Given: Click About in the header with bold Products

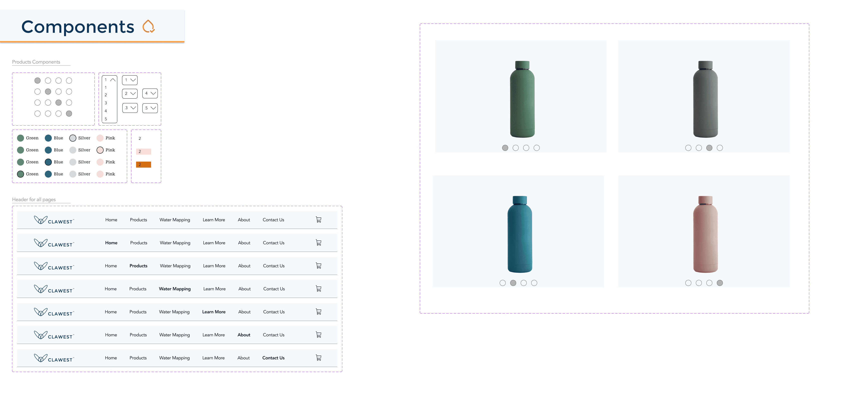Looking at the screenshot, I should click(x=244, y=266).
